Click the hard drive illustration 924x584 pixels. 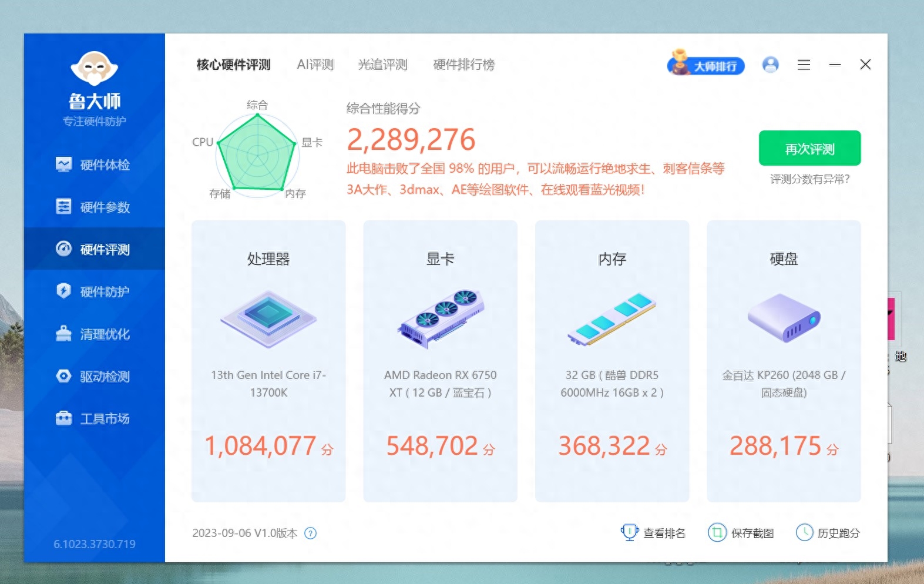[784, 318]
